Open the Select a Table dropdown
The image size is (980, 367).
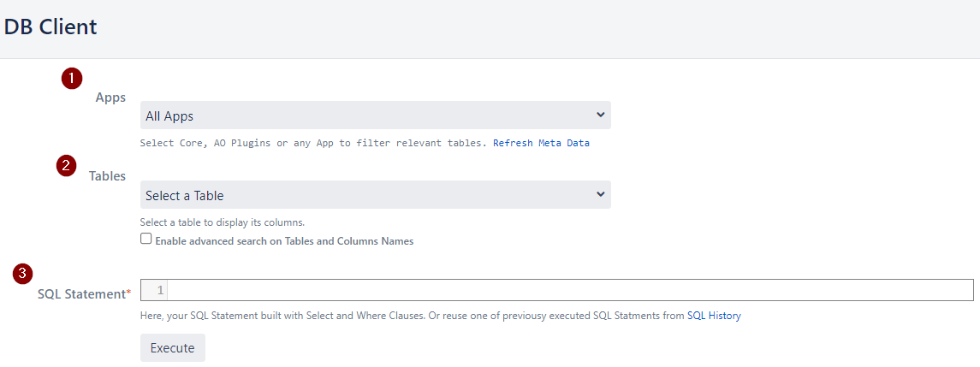pos(376,194)
